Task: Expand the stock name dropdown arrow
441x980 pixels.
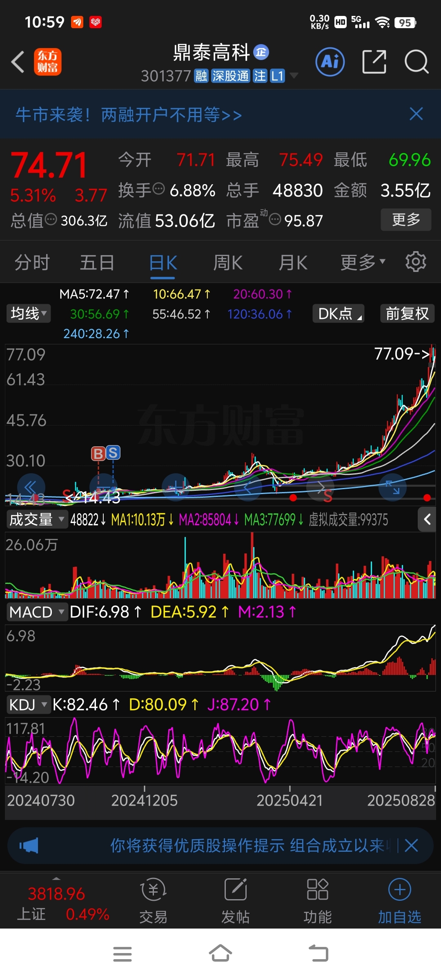Action: 294,76
